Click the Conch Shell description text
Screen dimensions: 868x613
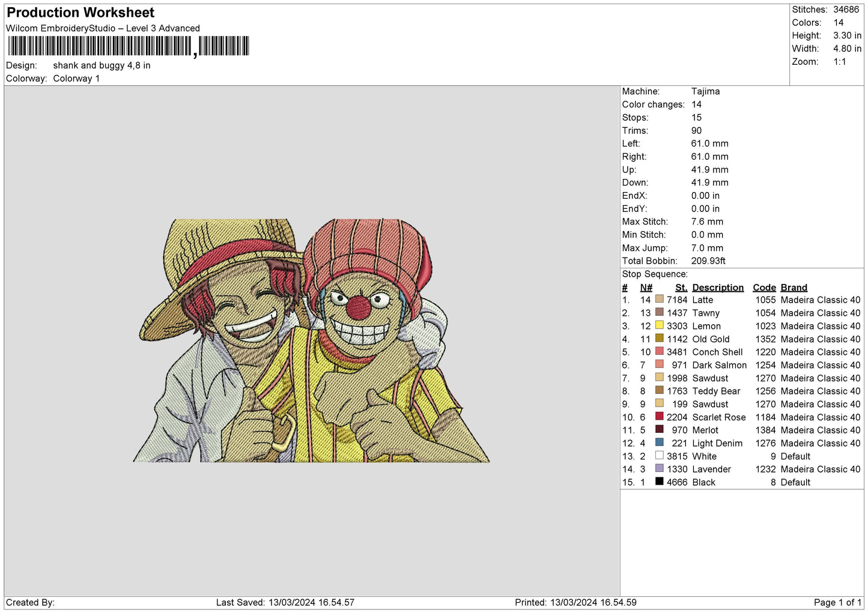click(x=717, y=352)
